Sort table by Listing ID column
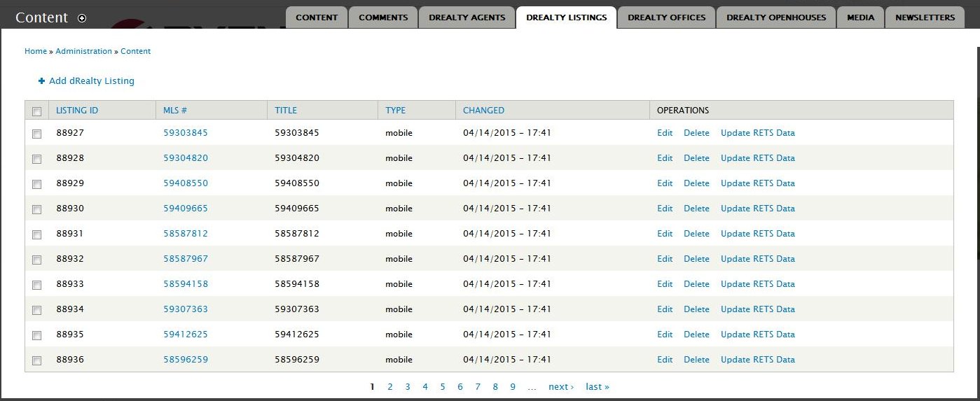 pos(77,111)
